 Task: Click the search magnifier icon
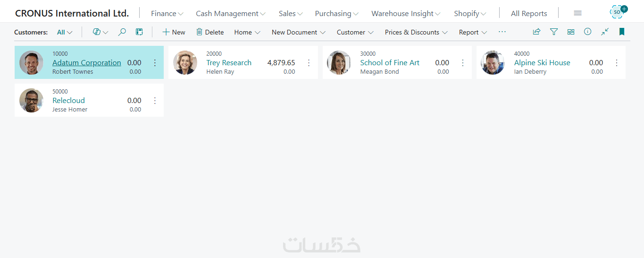click(x=122, y=32)
